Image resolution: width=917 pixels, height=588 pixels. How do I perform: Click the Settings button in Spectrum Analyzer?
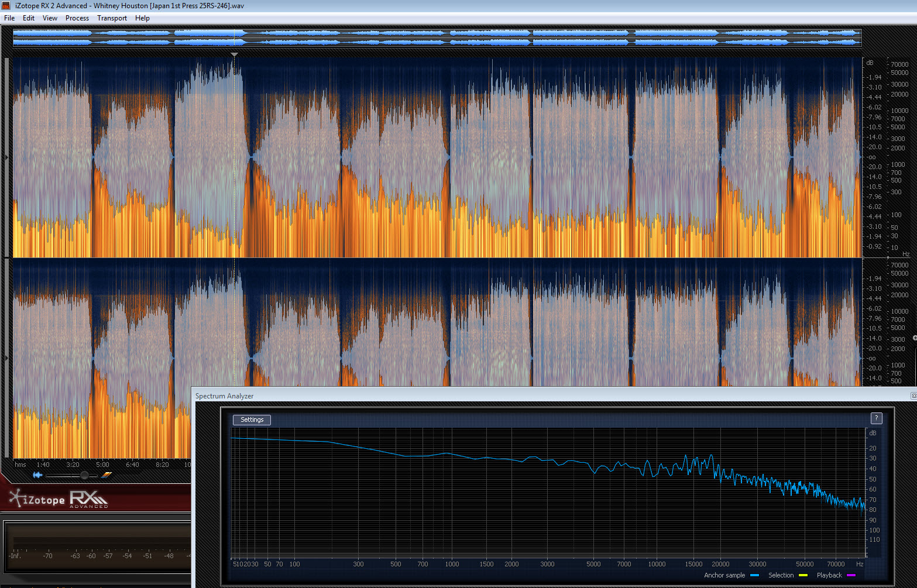click(252, 419)
